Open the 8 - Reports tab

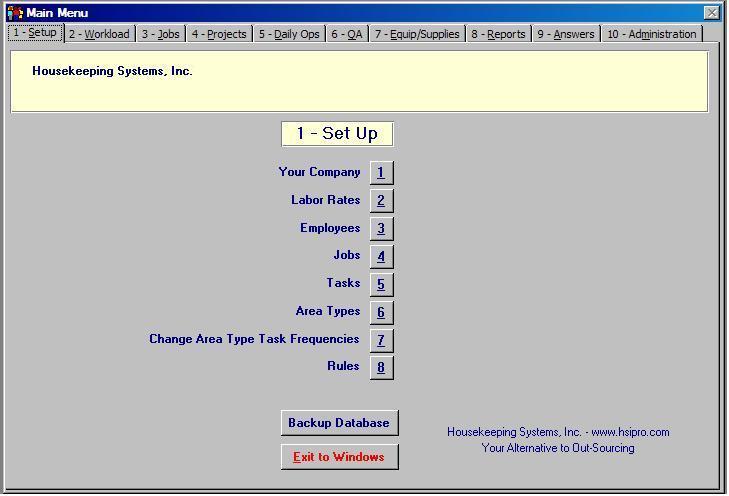pyautogui.click(x=498, y=34)
